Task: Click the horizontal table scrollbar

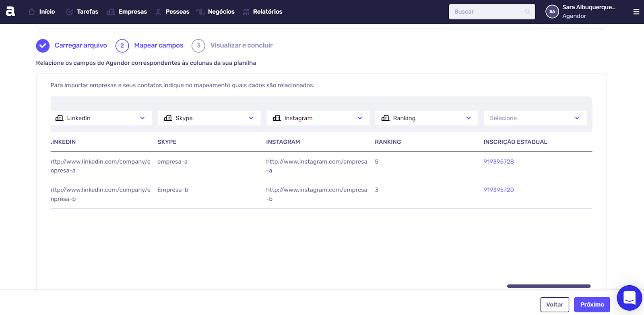Action: click(x=549, y=286)
